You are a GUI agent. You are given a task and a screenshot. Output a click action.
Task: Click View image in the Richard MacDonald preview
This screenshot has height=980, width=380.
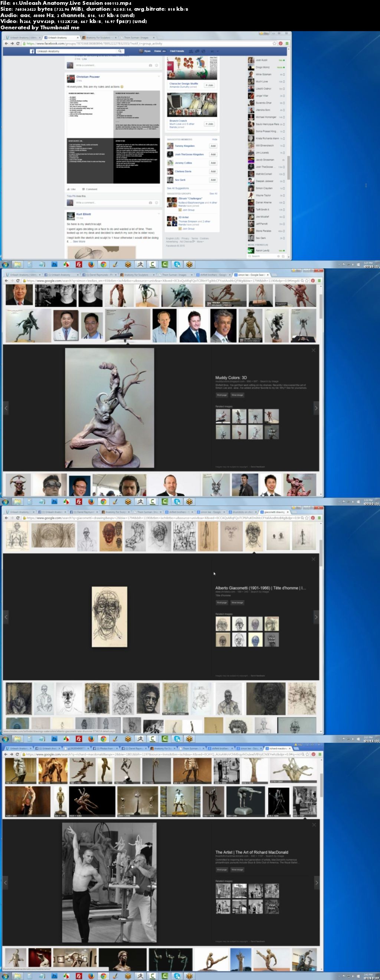tap(237, 870)
